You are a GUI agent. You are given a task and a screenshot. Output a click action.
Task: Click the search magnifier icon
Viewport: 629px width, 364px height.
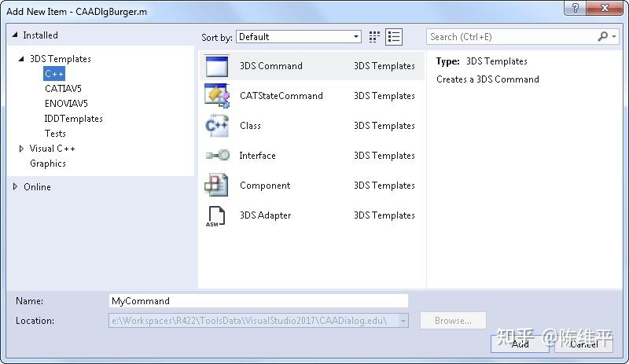[x=602, y=36]
